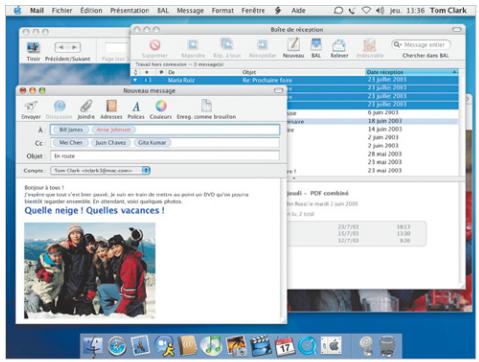Click the Nouveau message icon in inbox toolbar
This screenshot has width=479, height=362.
(293, 44)
